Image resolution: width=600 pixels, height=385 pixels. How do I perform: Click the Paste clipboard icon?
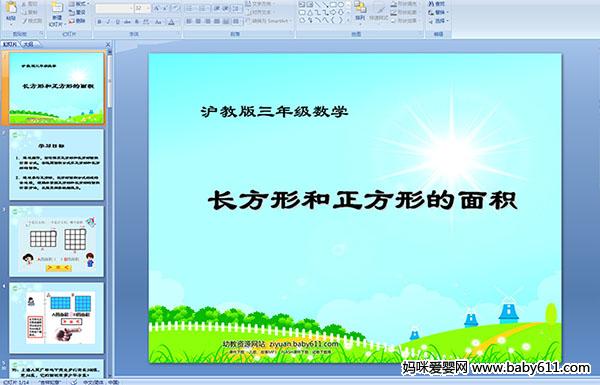point(11,10)
